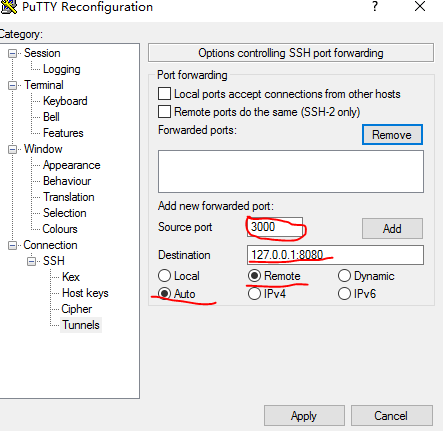The image size is (443, 431).
Task: Click the PuTTY icon in title bar
Action: (8, 7)
